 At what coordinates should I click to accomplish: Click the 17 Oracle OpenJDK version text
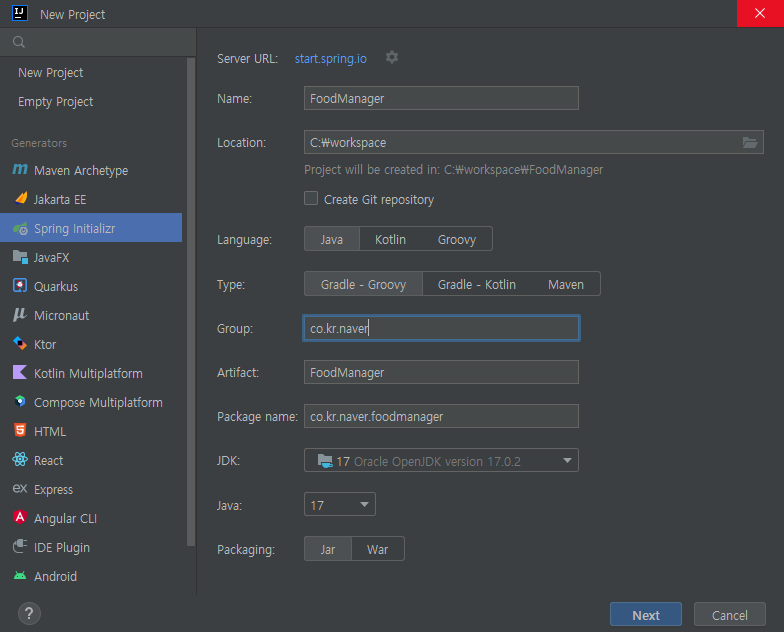(428, 462)
